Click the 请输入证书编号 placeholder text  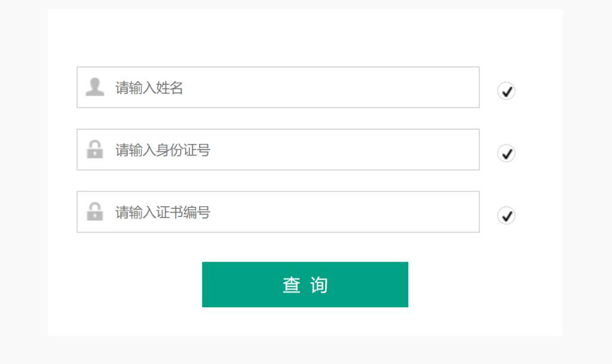163,212
